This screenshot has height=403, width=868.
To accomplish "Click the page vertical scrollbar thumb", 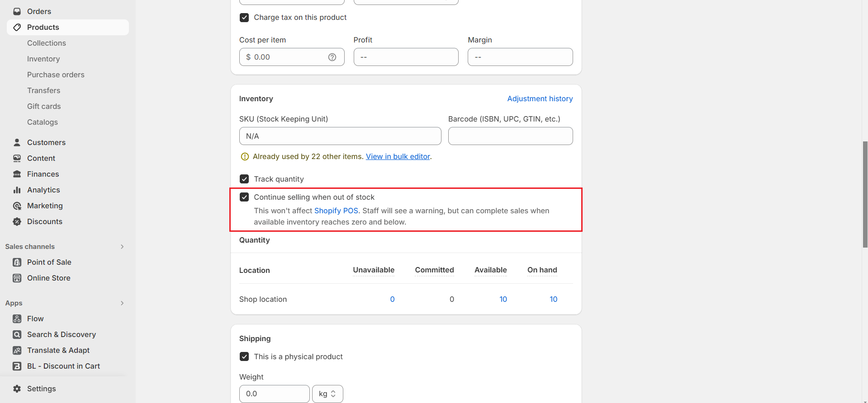I will point(865,194).
